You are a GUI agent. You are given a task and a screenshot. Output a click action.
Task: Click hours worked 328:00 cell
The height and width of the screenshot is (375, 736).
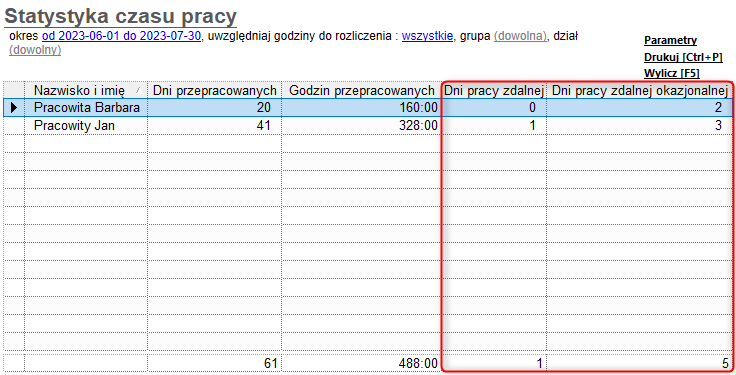[361, 125]
